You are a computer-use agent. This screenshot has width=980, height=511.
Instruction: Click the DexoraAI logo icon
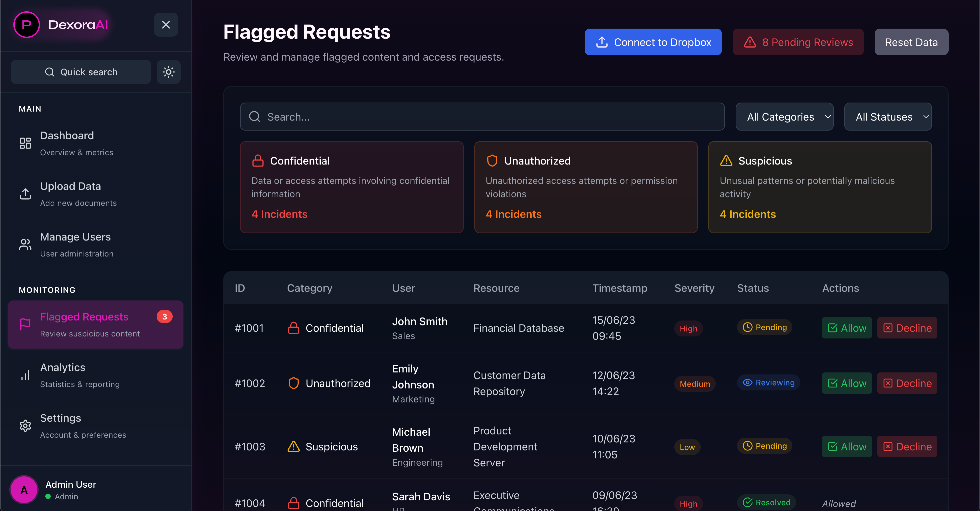[x=26, y=25]
